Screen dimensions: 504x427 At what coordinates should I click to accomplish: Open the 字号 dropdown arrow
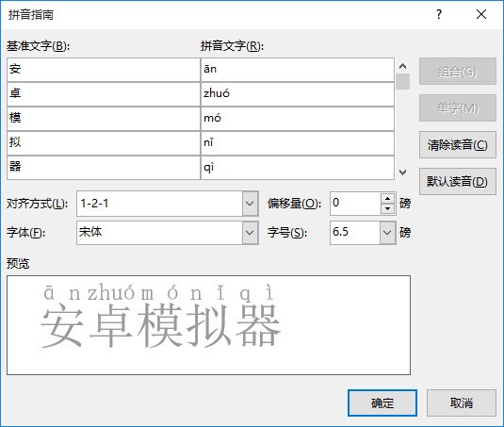[x=387, y=233]
